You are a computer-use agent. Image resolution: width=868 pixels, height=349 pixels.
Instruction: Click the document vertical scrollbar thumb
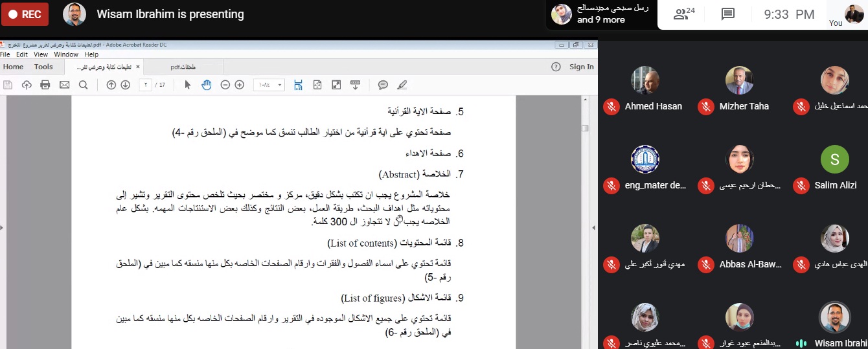(585, 128)
